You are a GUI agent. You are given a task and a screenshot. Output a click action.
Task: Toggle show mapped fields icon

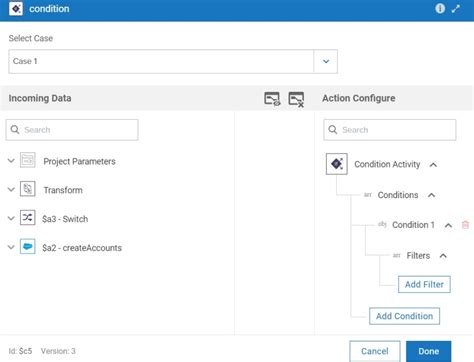coord(272,99)
